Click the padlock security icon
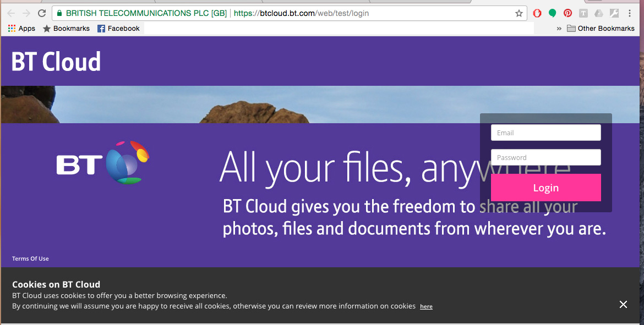 58,13
